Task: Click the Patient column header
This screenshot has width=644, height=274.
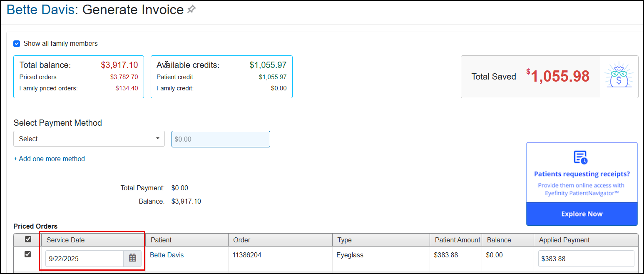Action: point(161,240)
